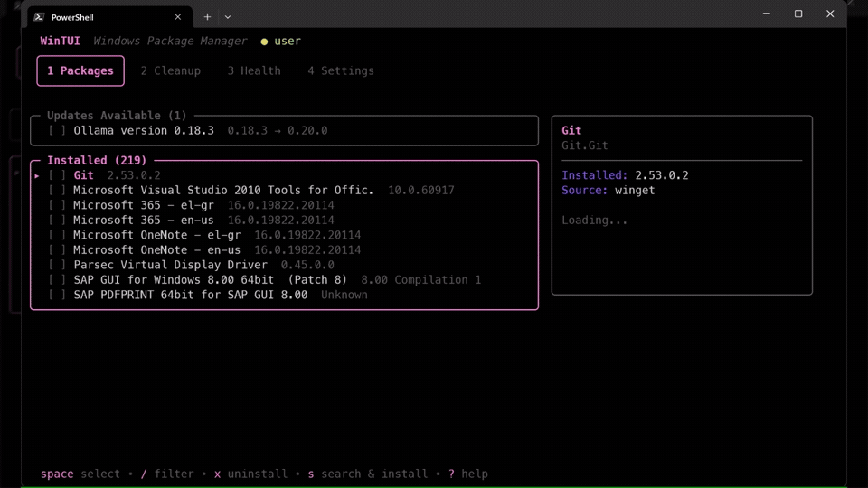Click the Loading... status text
868x488 pixels.
point(595,221)
